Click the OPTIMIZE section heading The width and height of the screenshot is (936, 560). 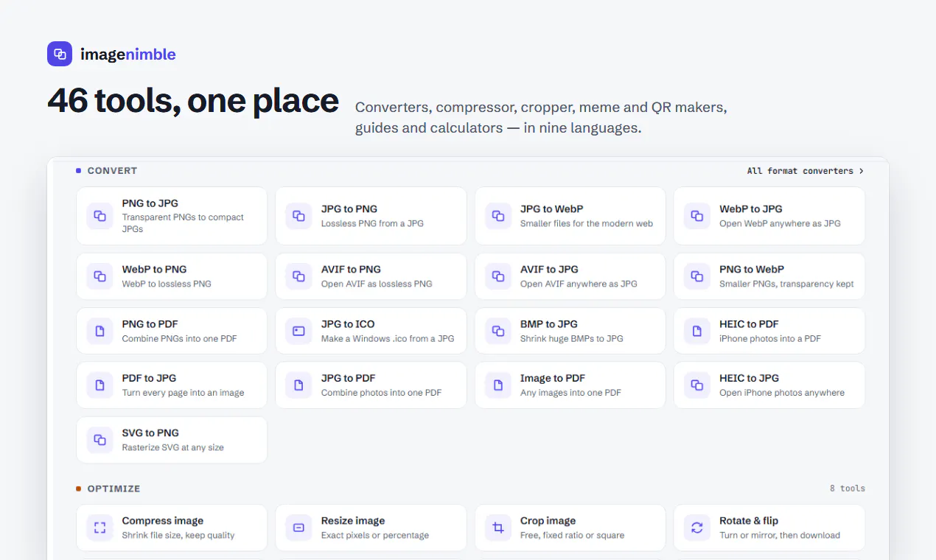113,489
